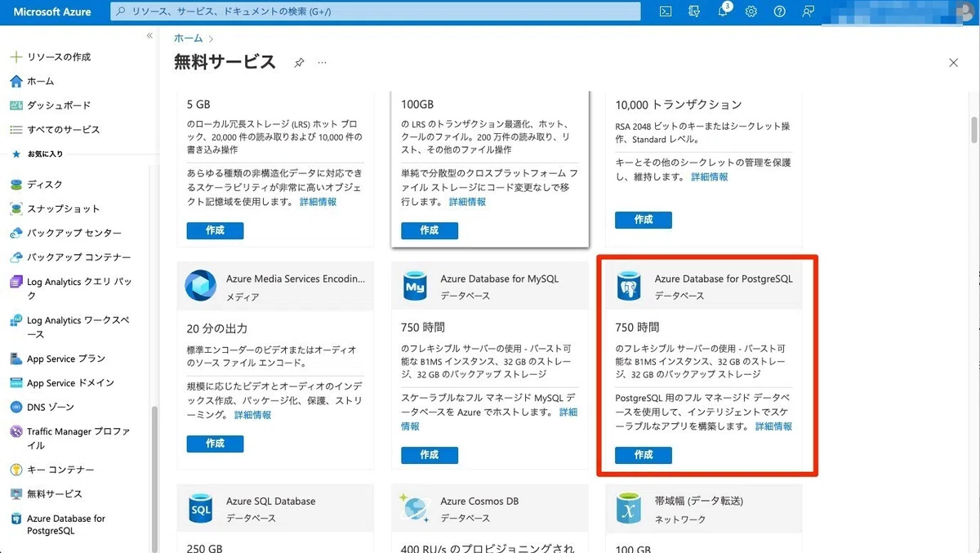Close the 無料サービス blade
Screen dimensions: 980x553
click(x=953, y=63)
